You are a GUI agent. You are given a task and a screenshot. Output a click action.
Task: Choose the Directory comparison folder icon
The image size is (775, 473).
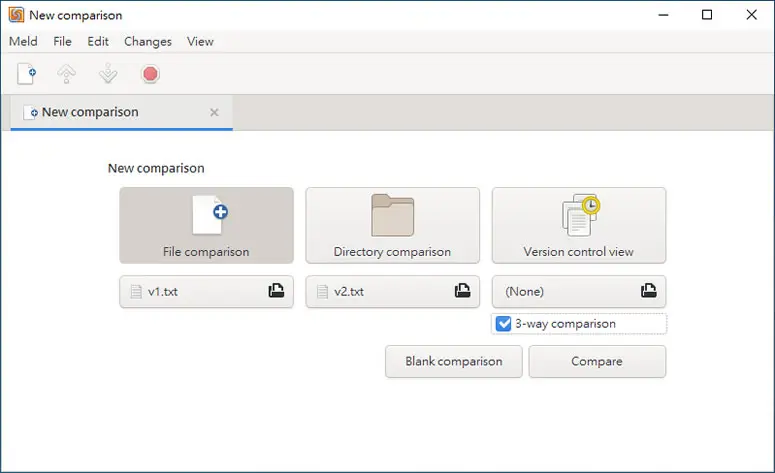[x=392, y=215]
